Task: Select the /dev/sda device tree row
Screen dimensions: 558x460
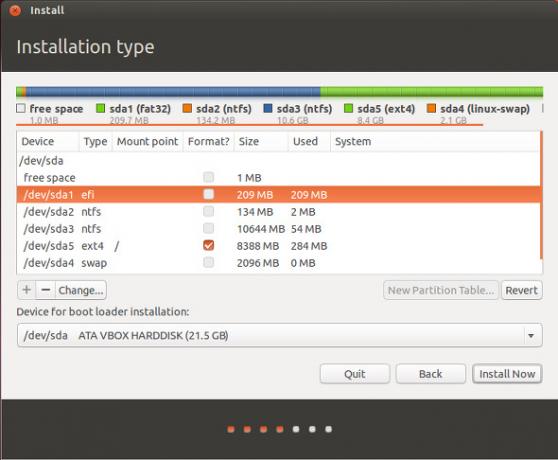Action: coord(279,160)
